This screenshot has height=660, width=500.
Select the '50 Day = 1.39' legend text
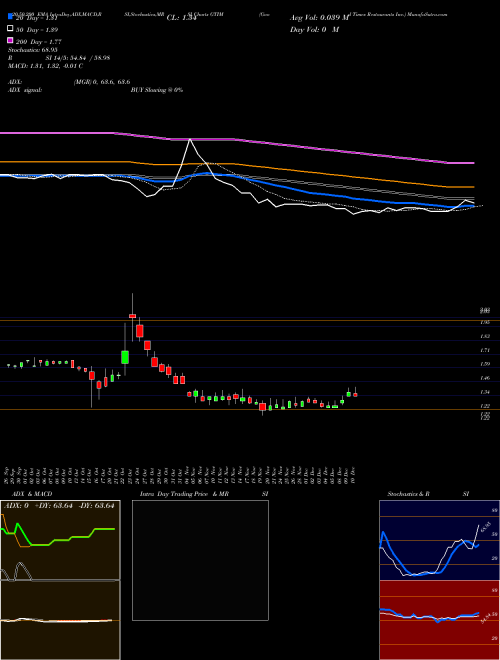[x=37, y=30]
